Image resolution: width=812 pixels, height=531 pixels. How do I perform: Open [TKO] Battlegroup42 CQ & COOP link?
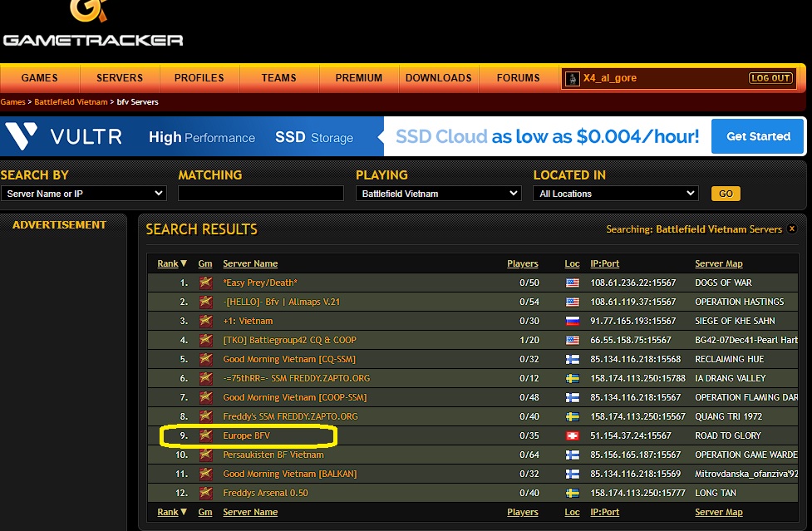click(x=289, y=340)
